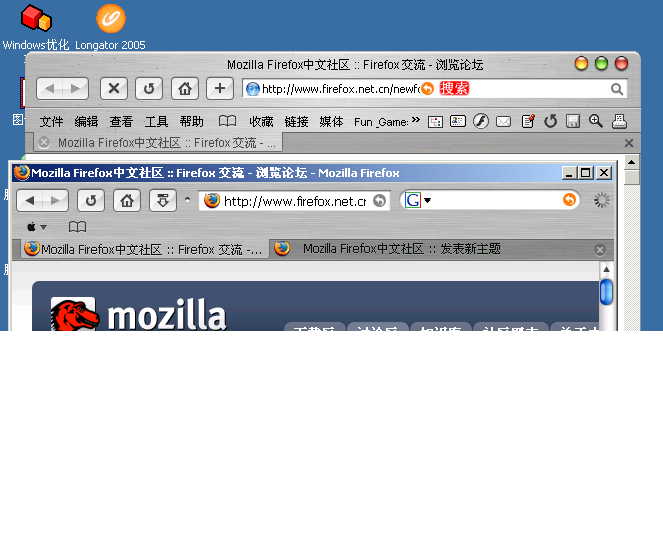This screenshot has height=539, width=663.
Task: Close the back browser's Mozilla Firefox中文社区 tab
Action: [x=44, y=142]
